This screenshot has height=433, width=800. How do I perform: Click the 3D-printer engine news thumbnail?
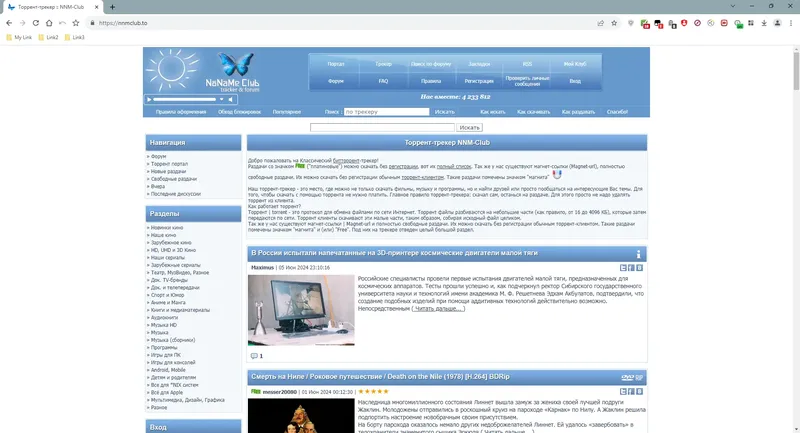[301, 310]
